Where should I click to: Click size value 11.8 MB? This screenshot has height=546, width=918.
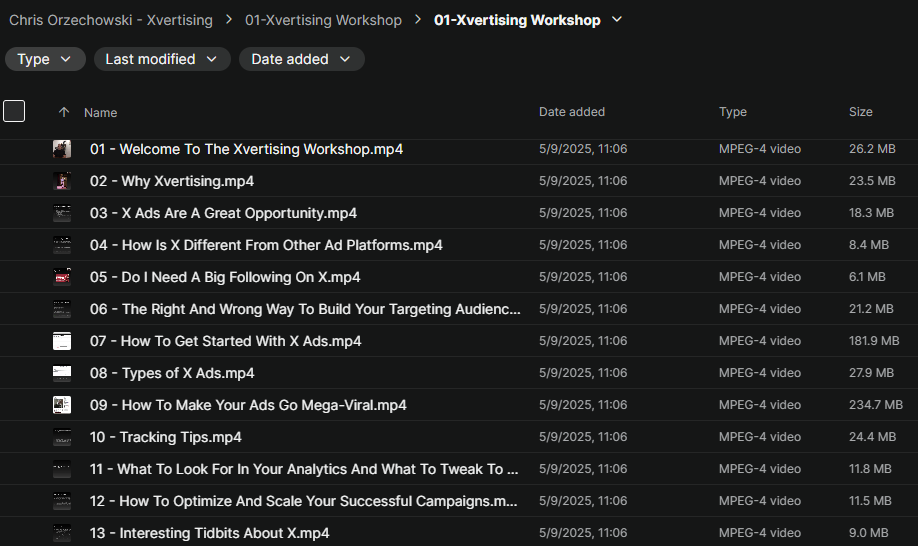(870, 469)
